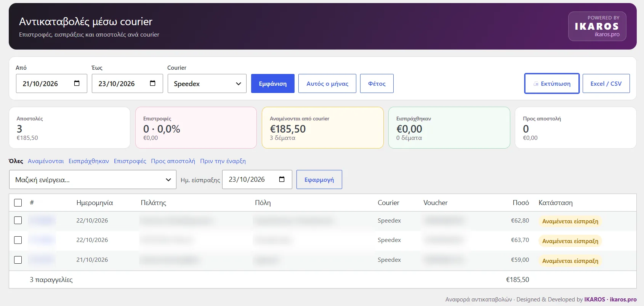Click the Αυτός ο μήνας button
Image resolution: width=644 pixels, height=306 pixels.
(x=327, y=83)
